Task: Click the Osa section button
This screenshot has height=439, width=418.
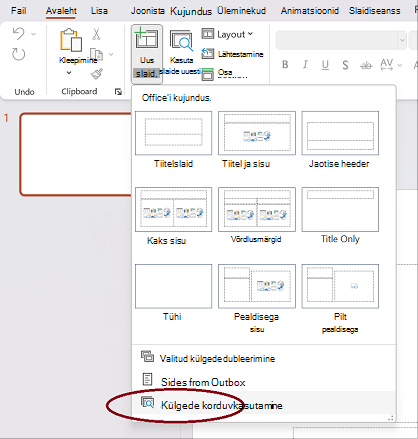Action: pos(217,73)
